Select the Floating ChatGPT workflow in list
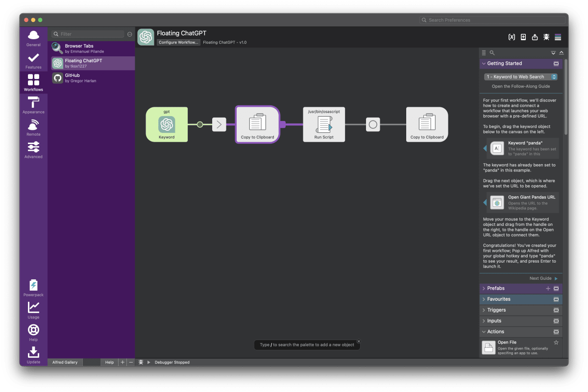The width and height of the screenshot is (588, 392). (x=93, y=63)
